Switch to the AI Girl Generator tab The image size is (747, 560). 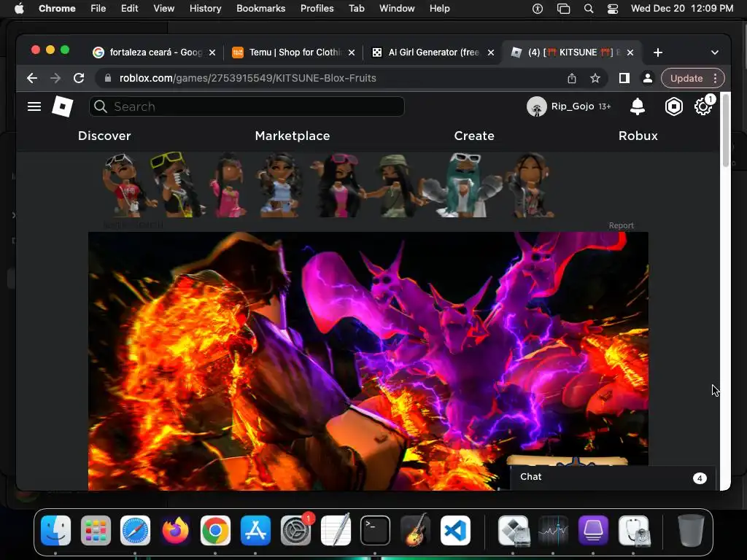pyautogui.click(x=433, y=52)
